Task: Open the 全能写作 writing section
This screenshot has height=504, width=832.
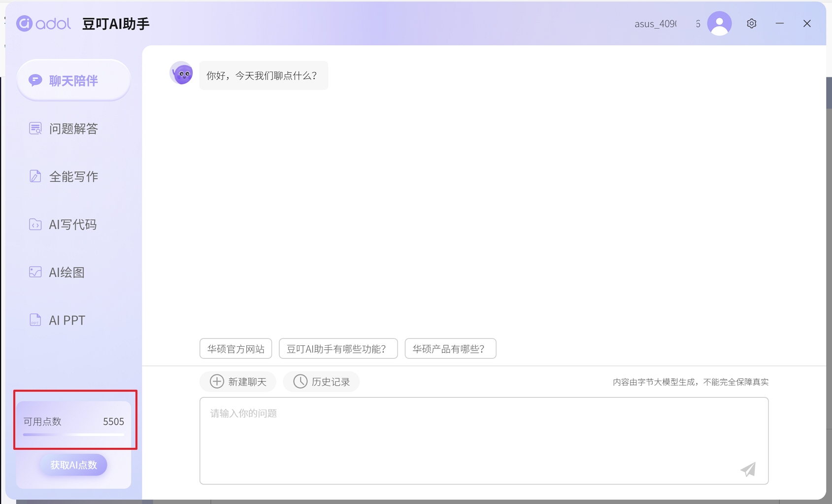Action: tap(64, 176)
